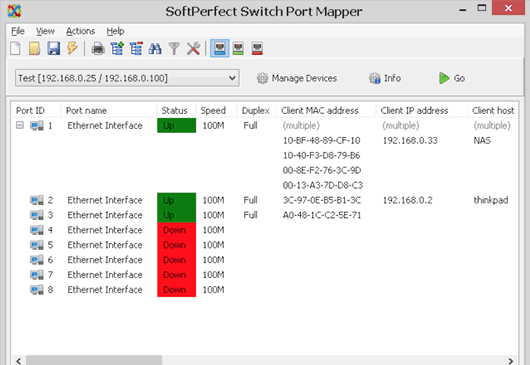Click the SoftPerfect app icon in title bar
The width and height of the screenshot is (530, 365).
click(x=14, y=11)
